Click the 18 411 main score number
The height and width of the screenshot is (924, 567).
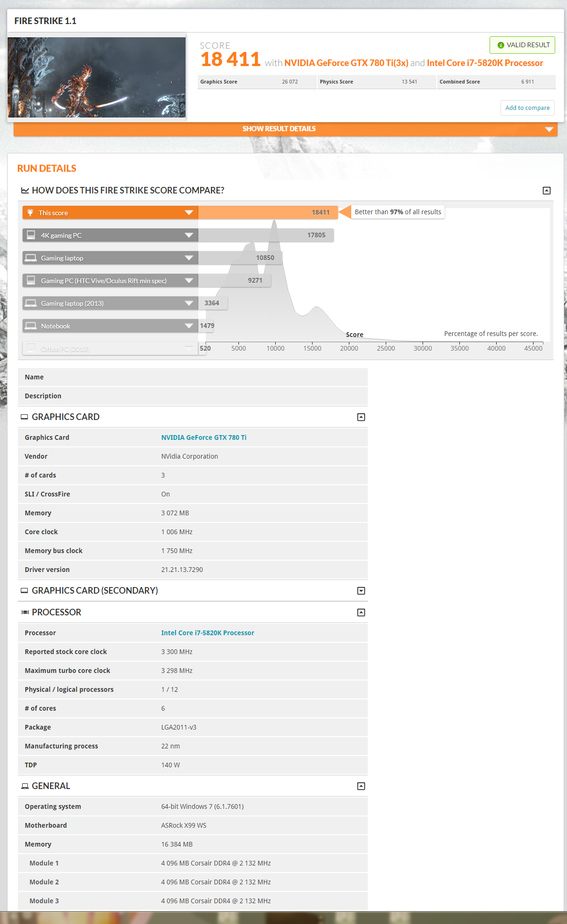[230, 59]
